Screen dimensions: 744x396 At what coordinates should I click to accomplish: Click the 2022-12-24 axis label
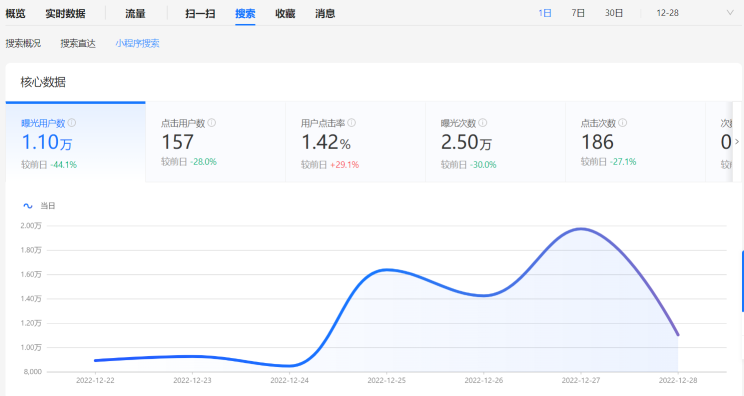coord(289,380)
